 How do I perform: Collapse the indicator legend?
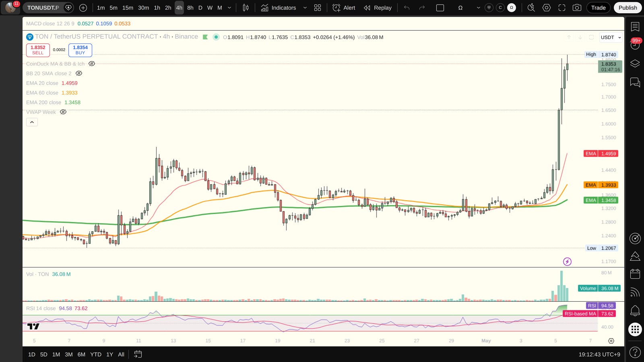(x=32, y=122)
